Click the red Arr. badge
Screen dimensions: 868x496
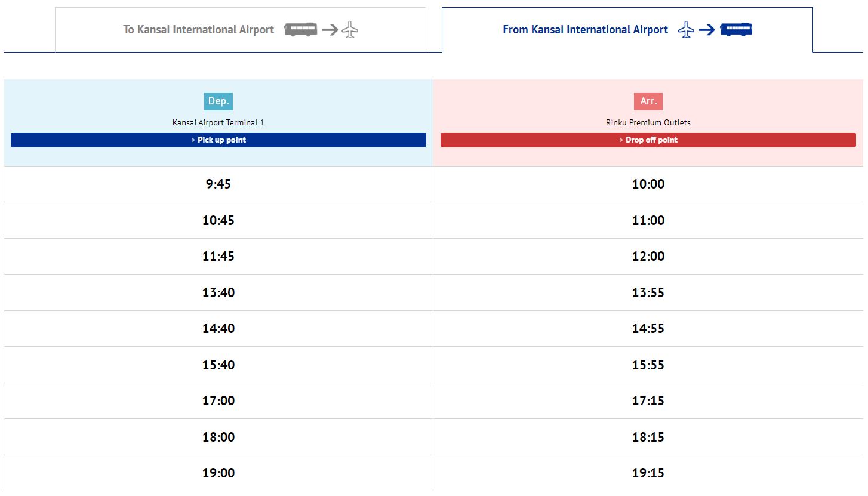(x=648, y=101)
